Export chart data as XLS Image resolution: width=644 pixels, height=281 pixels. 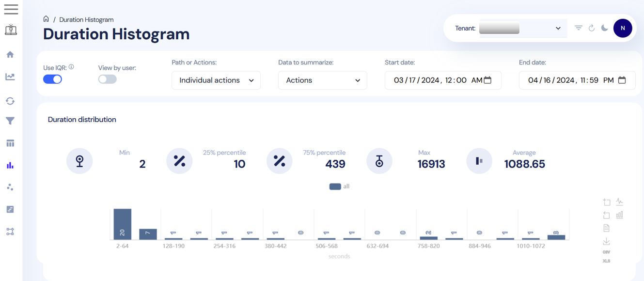[607, 261]
